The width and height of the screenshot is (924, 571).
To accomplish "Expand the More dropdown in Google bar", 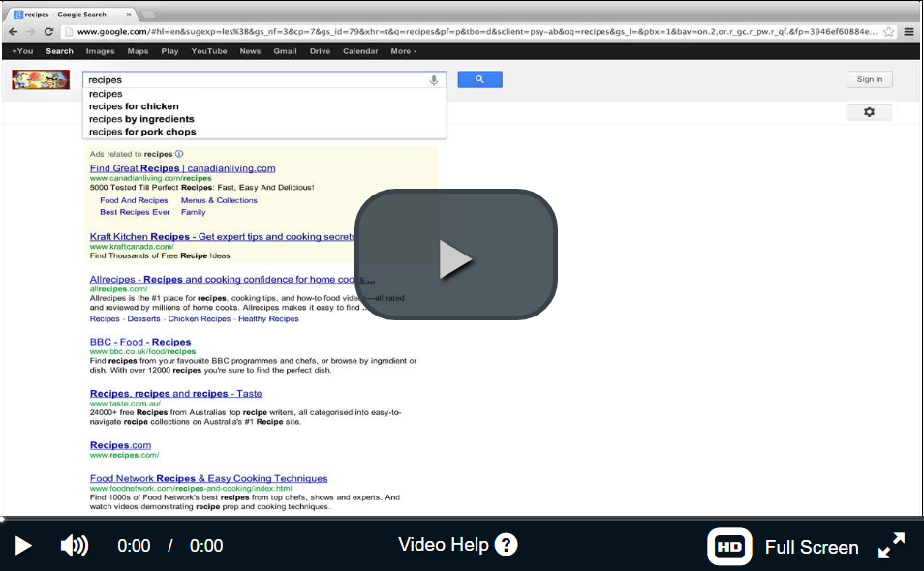I will click(404, 51).
